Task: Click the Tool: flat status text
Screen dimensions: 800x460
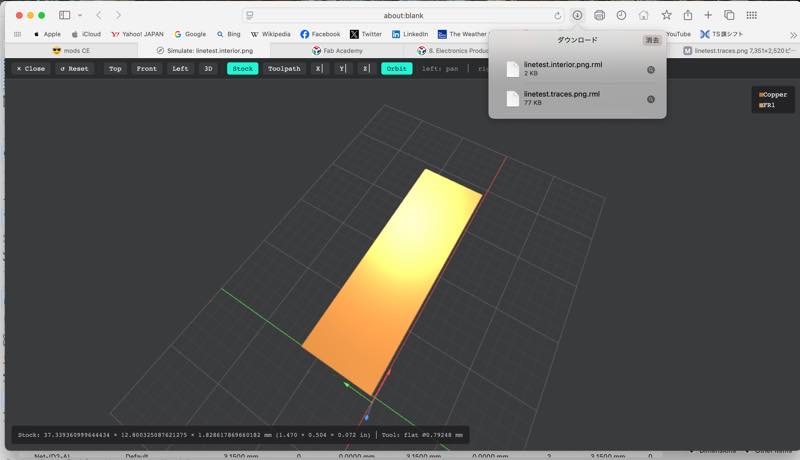Action: coord(422,435)
